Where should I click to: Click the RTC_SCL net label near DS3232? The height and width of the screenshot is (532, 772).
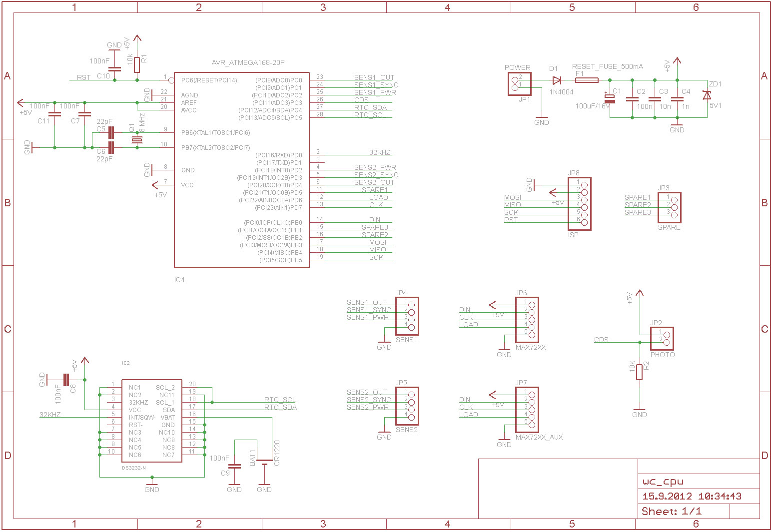[280, 400]
